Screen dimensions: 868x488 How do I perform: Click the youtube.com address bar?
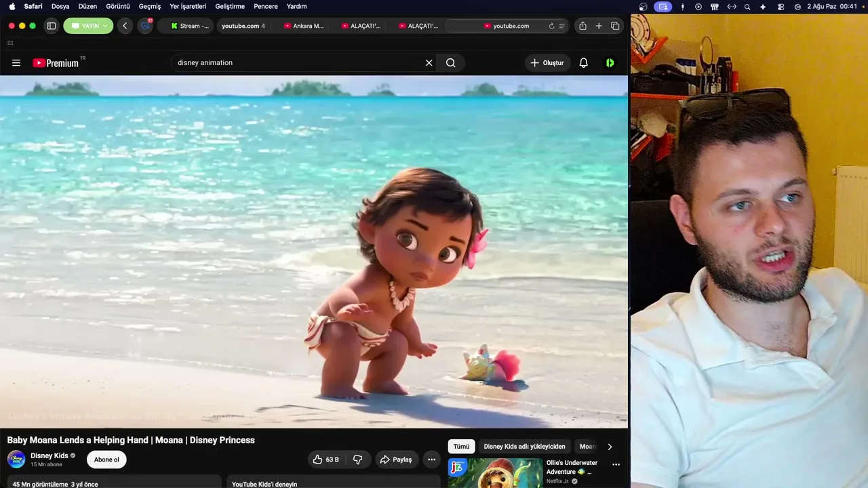507,26
